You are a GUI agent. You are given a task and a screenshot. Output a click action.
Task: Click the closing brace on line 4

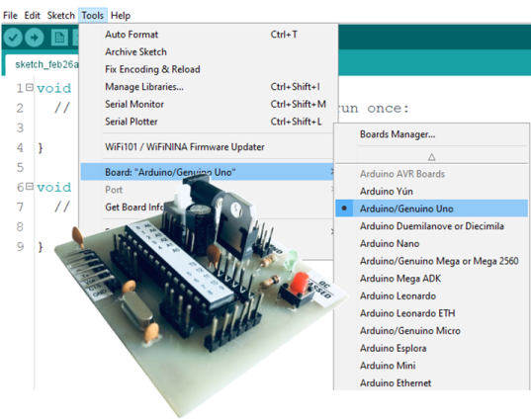click(x=41, y=148)
